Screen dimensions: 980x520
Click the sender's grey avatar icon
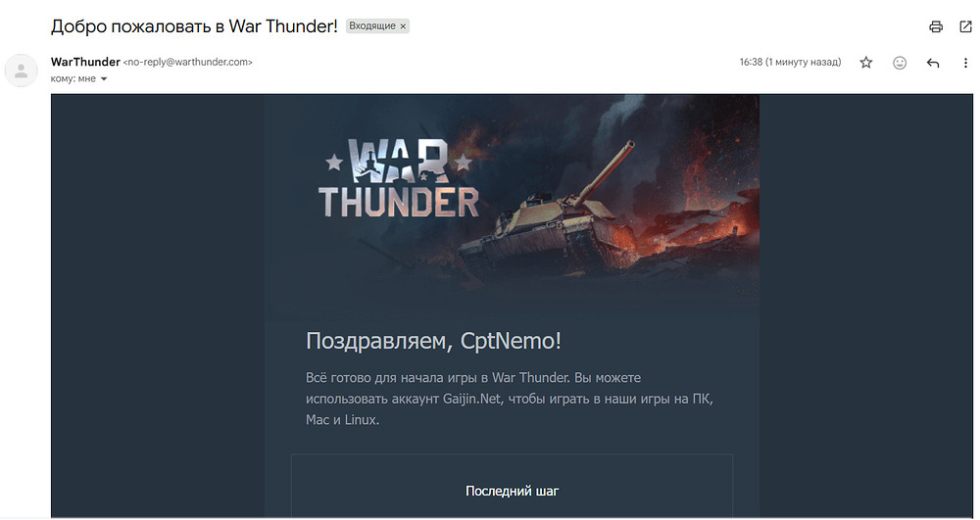21,70
